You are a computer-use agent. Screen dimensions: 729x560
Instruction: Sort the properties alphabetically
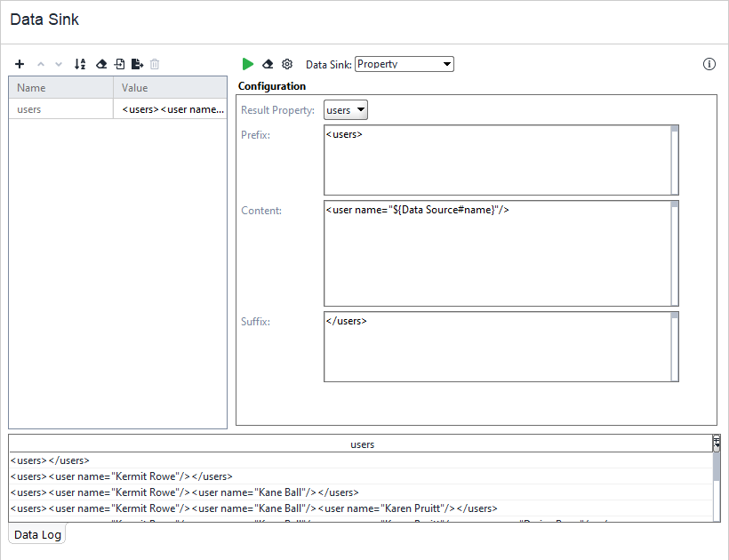[80, 64]
